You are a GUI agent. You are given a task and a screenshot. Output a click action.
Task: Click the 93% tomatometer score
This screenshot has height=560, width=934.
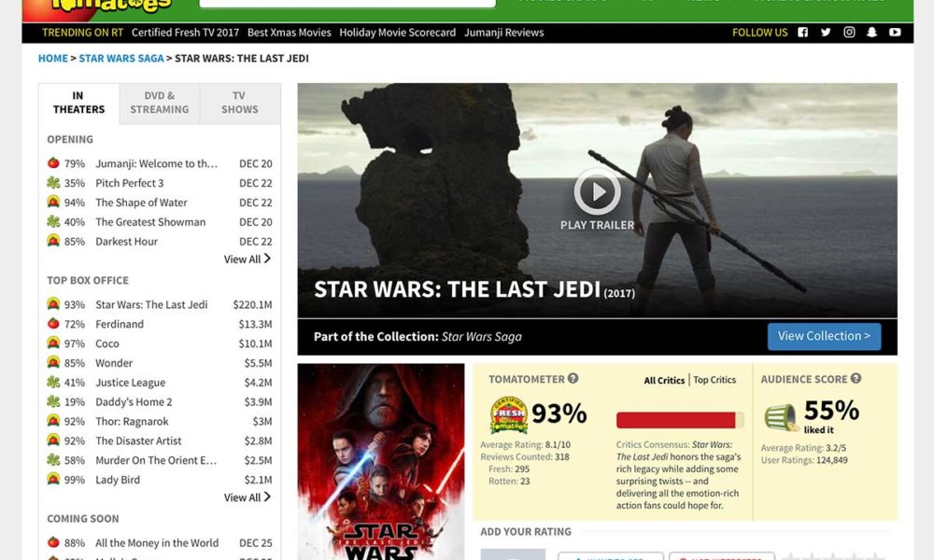[559, 413]
